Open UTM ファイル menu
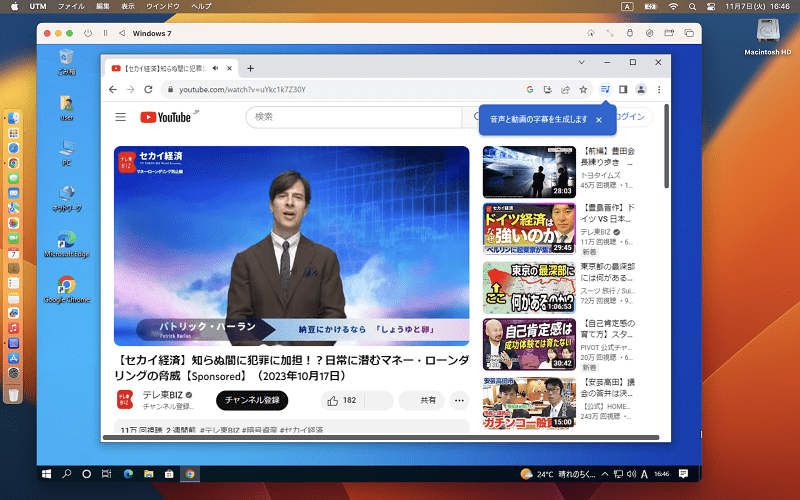The width and height of the screenshot is (800, 500). coord(71,6)
